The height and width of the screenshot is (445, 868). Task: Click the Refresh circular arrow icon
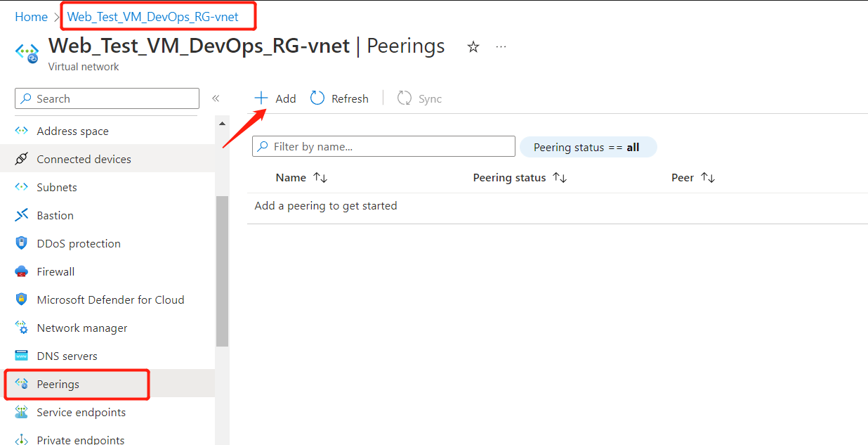click(317, 98)
